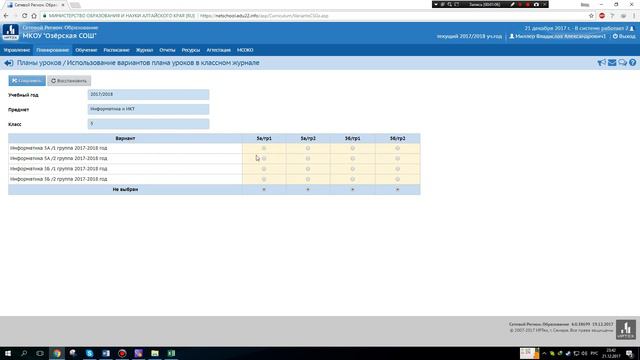Choose Не выбран for column 5а/гр2
Image resolution: width=640 pixels, height=360 pixels.
308,189
